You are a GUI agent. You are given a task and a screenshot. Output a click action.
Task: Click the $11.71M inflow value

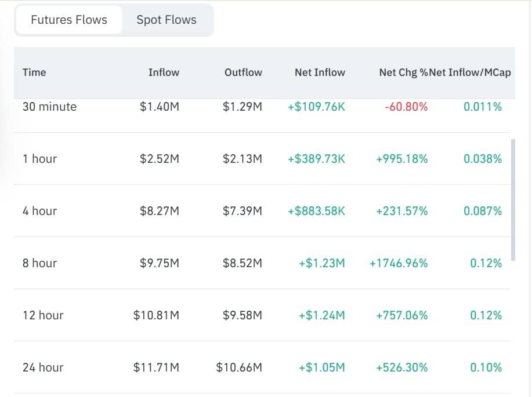point(156,367)
